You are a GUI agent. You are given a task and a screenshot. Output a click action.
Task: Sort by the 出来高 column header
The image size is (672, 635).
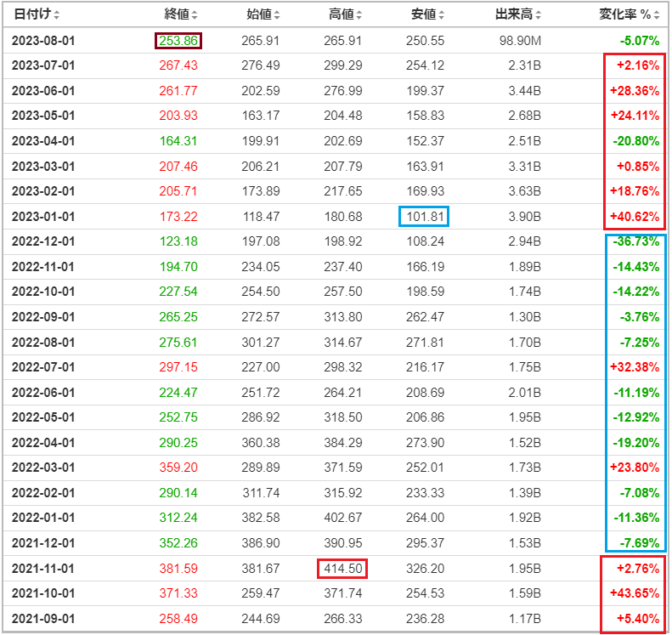(518, 14)
